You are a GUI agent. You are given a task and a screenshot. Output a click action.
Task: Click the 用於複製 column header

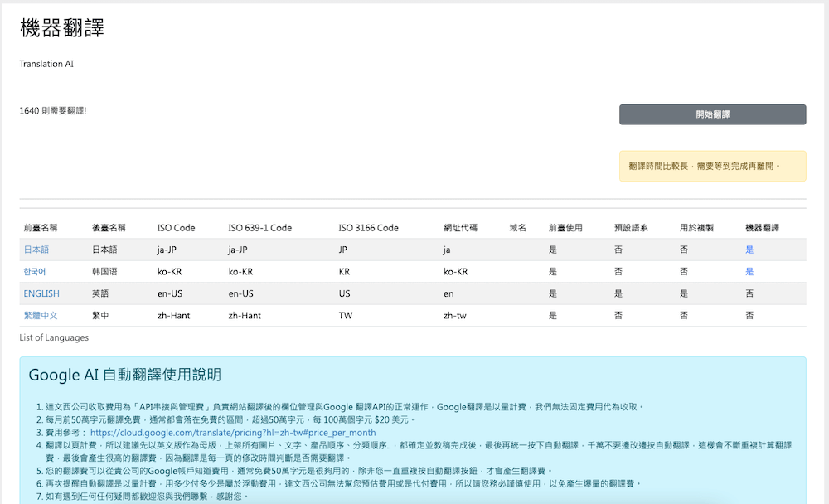click(x=696, y=228)
